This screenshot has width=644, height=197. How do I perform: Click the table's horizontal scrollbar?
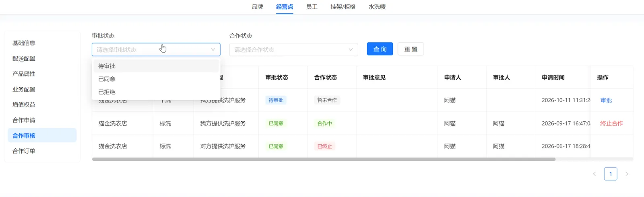(x=324, y=159)
